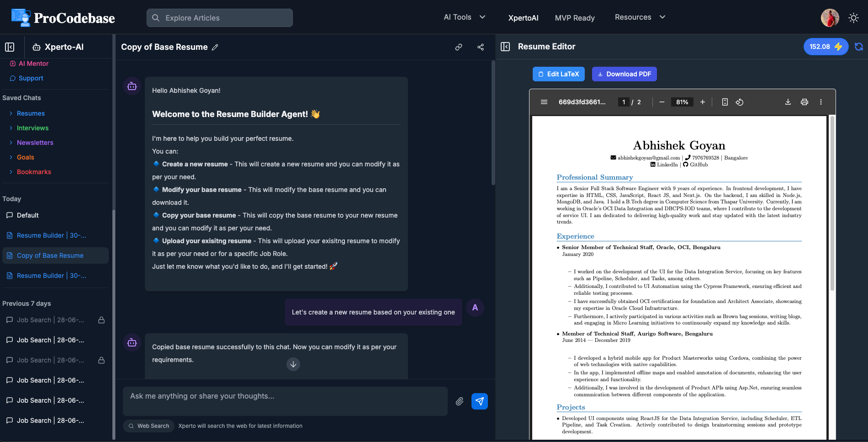Click LinkedIn link in the resume PDF
The width and height of the screenshot is (868, 442).
coord(667,165)
